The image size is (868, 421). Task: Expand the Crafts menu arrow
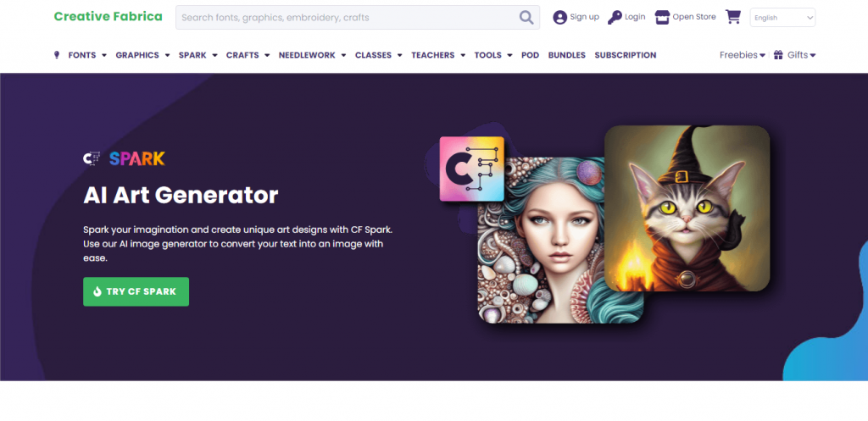(x=267, y=55)
